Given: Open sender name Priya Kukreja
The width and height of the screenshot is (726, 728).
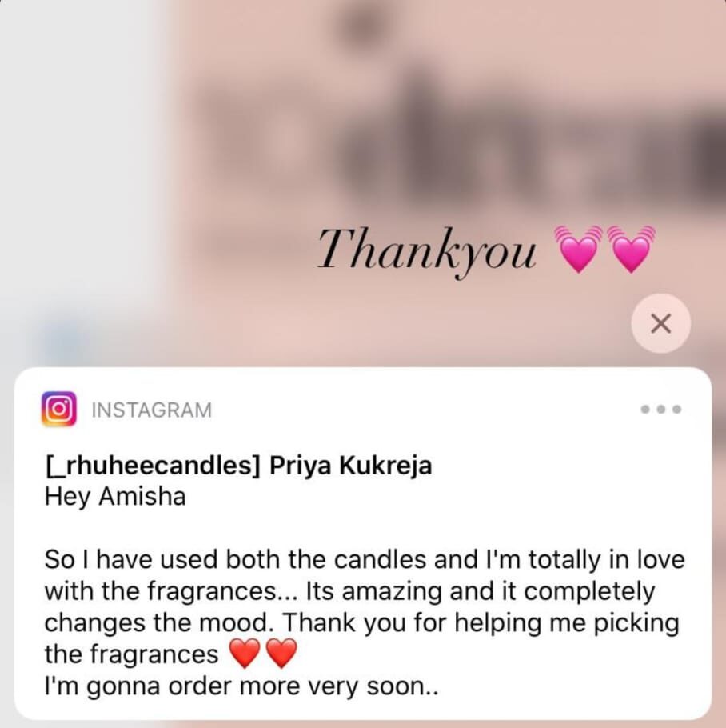Looking at the screenshot, I should 350,465.
